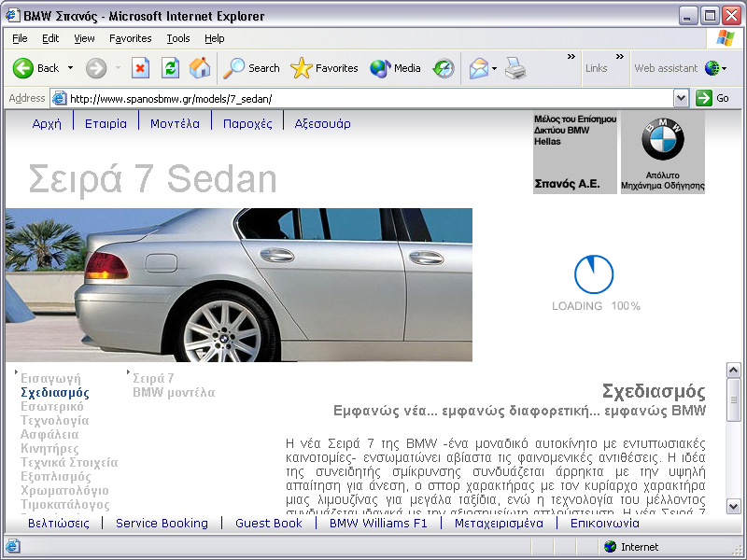Click the green Go button
Screen dimensions: 747x560
click(712, 99)
